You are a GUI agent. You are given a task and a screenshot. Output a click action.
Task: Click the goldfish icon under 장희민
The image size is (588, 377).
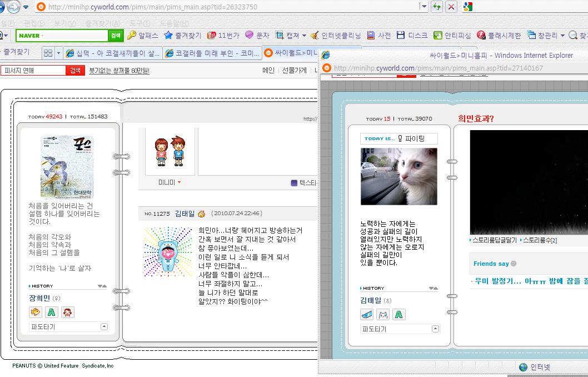tap(36, 312)
